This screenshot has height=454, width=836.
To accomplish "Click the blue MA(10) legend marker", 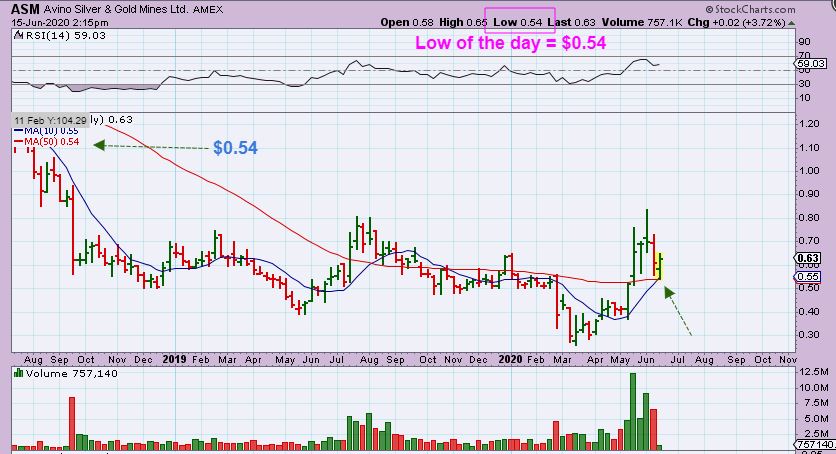I will point(17,131).
